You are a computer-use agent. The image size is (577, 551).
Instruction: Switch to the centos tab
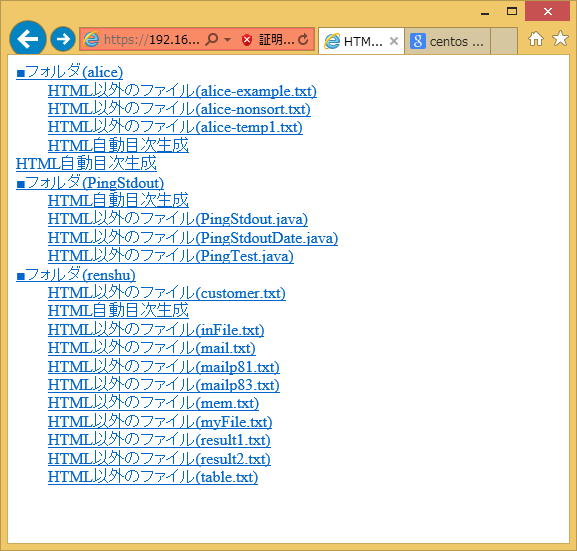click(x=447, y=41)
